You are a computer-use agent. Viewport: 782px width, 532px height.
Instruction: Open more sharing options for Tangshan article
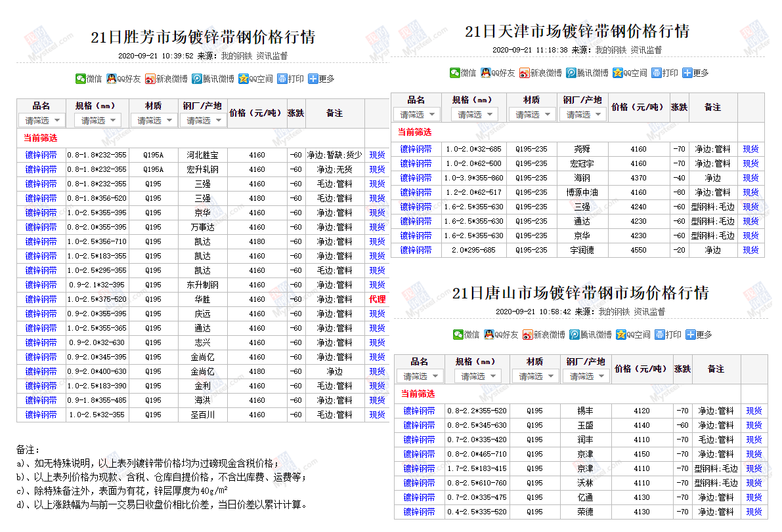point(690,335)
